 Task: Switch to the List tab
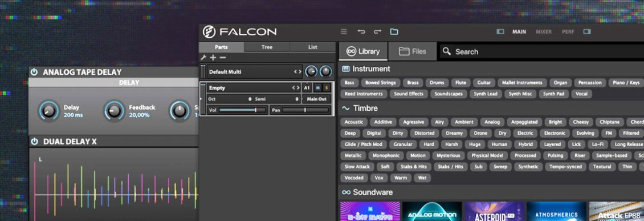(312, 47)
